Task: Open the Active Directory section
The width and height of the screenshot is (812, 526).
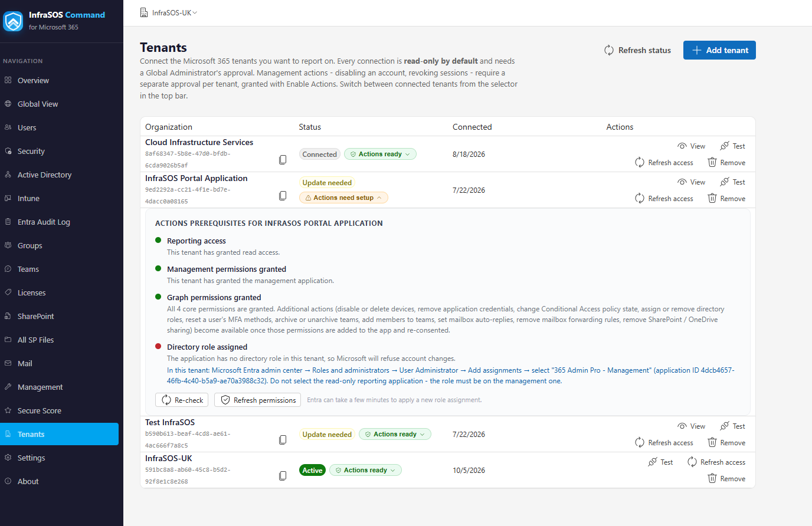Action: (59, 175)
